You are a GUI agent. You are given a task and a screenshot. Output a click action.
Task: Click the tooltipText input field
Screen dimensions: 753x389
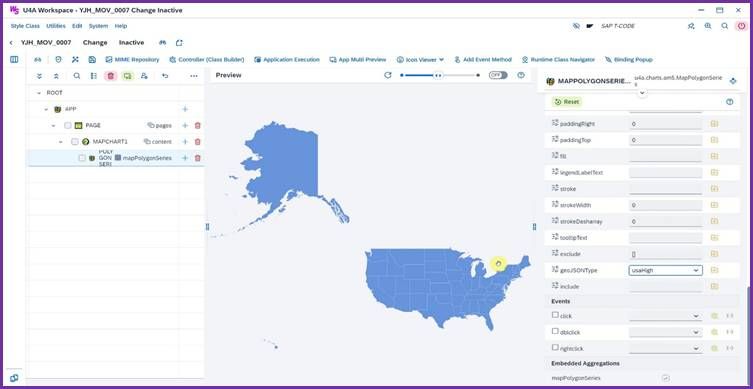(666, 238)
